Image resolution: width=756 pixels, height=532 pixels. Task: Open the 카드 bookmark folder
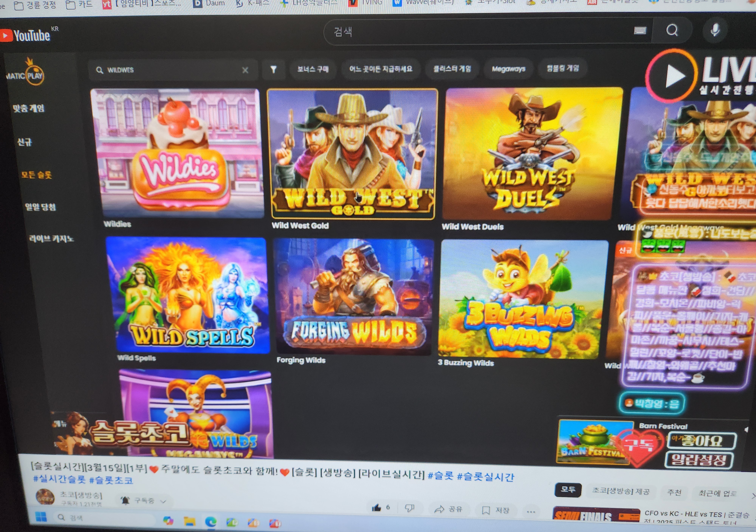79,4
